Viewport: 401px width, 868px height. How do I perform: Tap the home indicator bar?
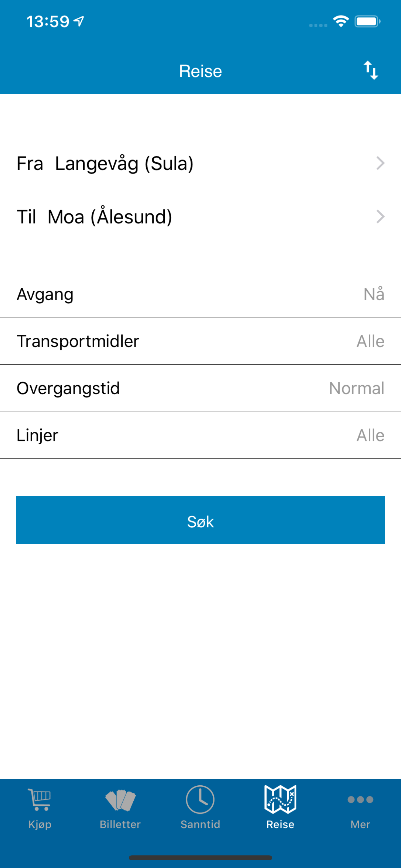click(200, 858)
